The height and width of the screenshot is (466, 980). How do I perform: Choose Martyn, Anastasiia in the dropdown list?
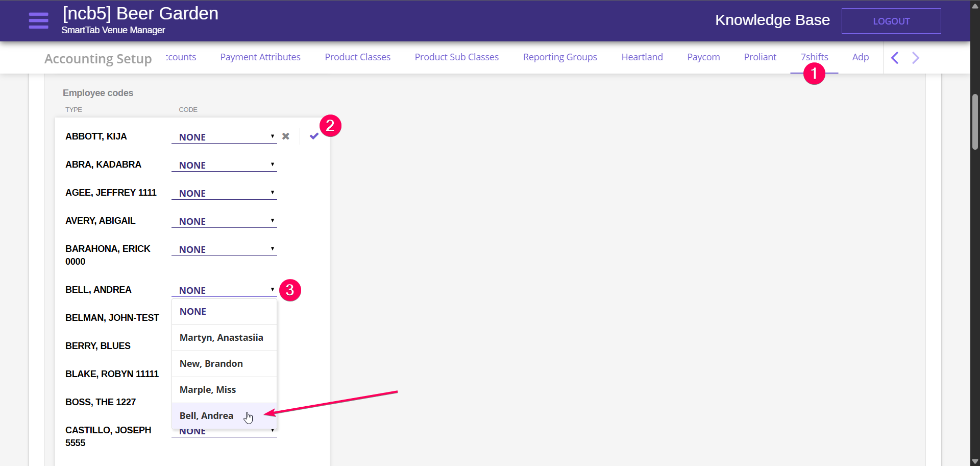click(222, 338)
